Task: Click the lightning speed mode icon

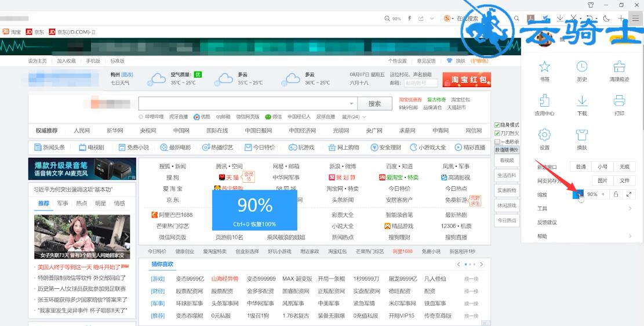Action: 409,19
